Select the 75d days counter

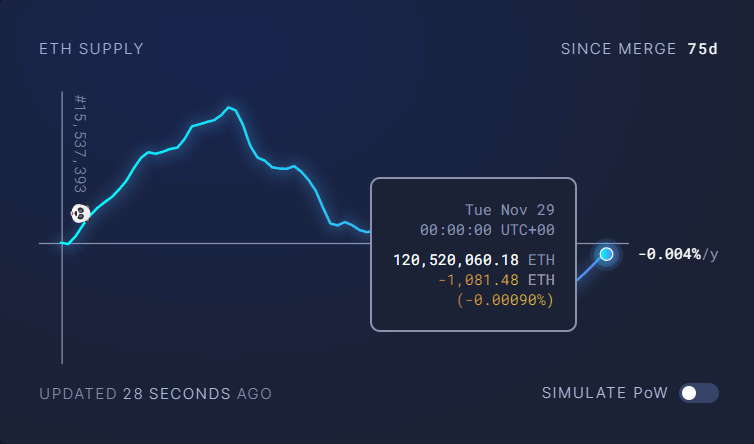point(702,49)
